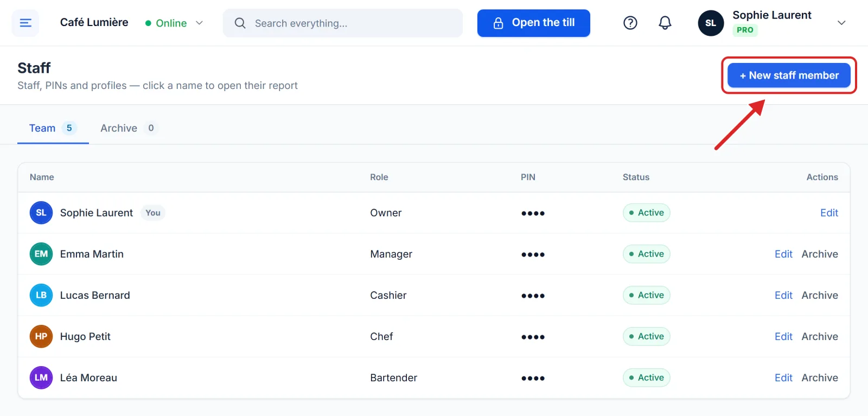Focus the Search everything field
This screenshot has width=868, height=416.
click(x=343, y=23)
